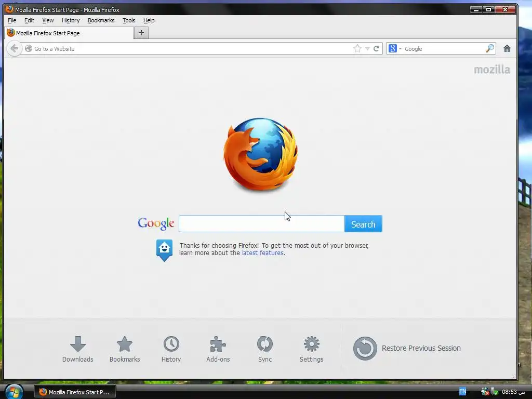Click the back arrow navigation button
The image size is (532, 399).
click(x=14, y=48)
